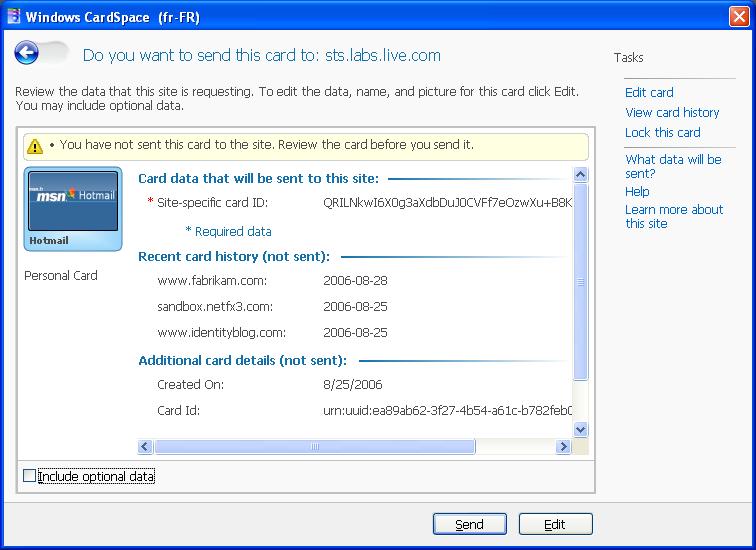
Task: Click the Site-specific card ID value
Action: coord(447,202)
